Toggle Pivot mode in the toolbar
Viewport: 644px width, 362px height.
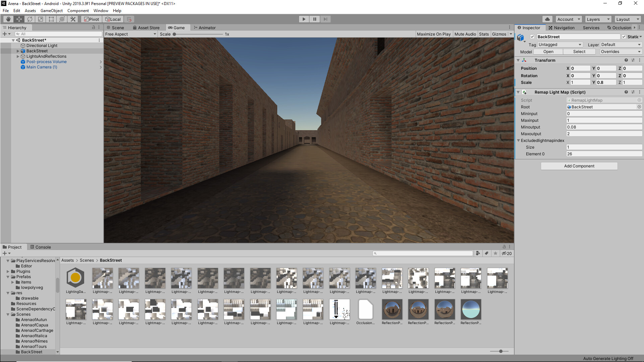coord(91,19)
